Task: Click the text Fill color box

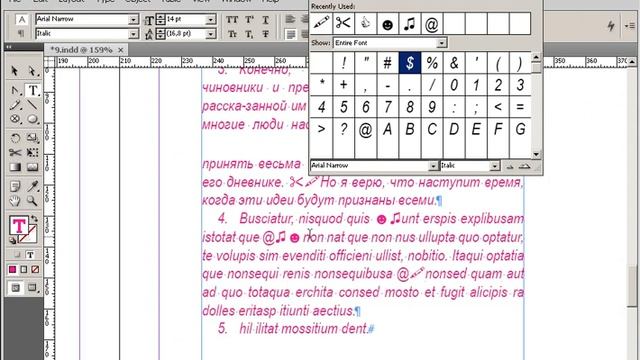Action: (x=18, y=226)
